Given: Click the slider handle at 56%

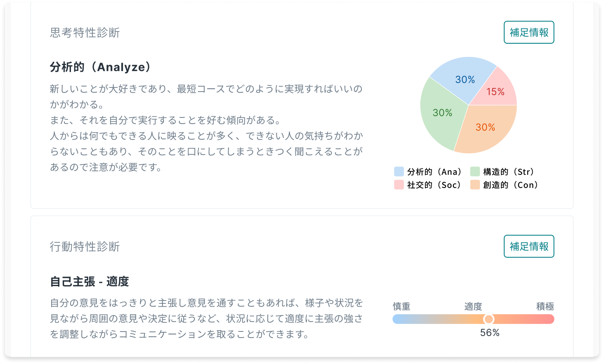Looking at the screenshot, I should (x=488, y=319).
